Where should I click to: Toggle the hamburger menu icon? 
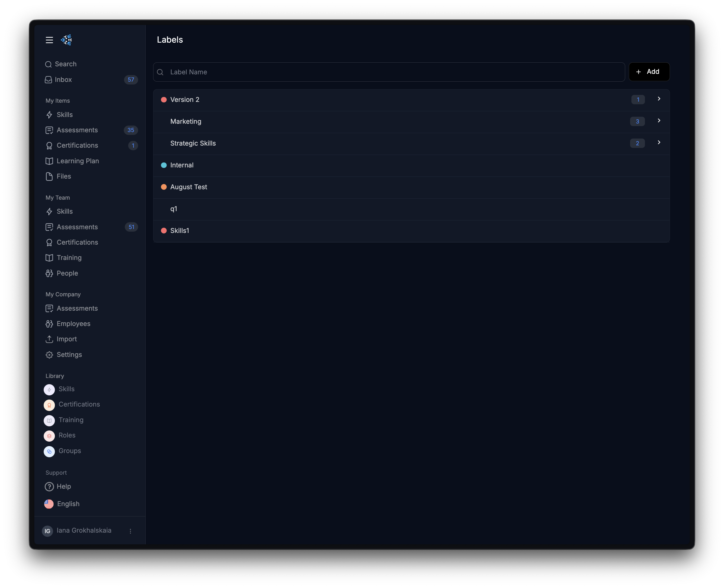[49, 40]
